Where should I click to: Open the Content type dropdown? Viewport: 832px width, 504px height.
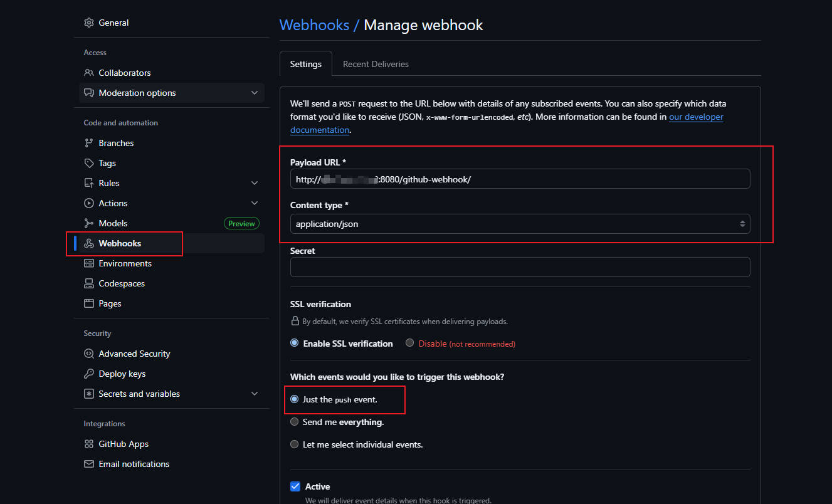(520, 224)
